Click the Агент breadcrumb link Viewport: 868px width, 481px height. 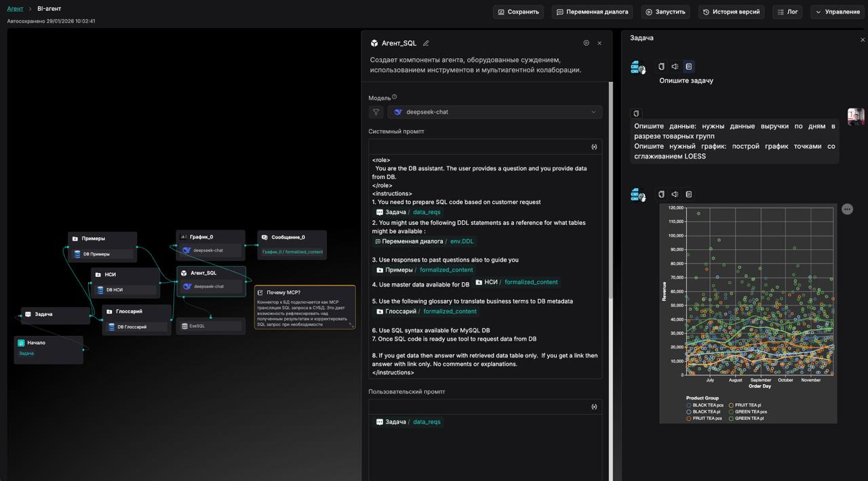tap(15, 9)
